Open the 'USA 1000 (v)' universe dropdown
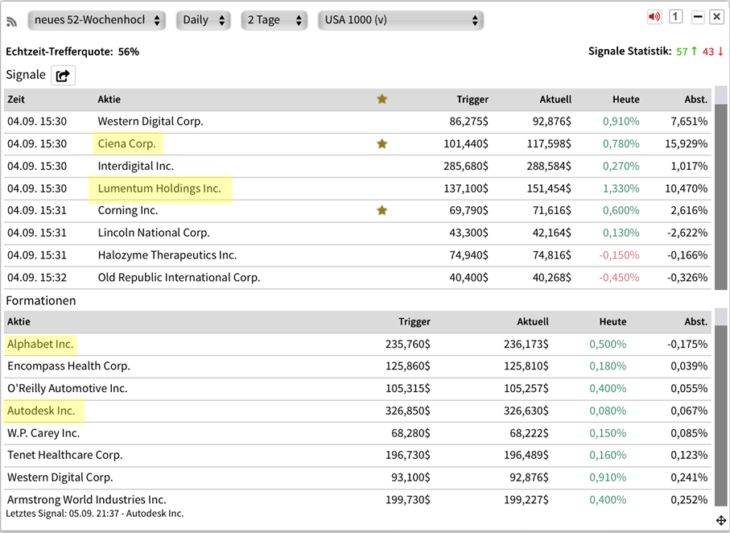730x533 pixels. click(x=401, y=20)
